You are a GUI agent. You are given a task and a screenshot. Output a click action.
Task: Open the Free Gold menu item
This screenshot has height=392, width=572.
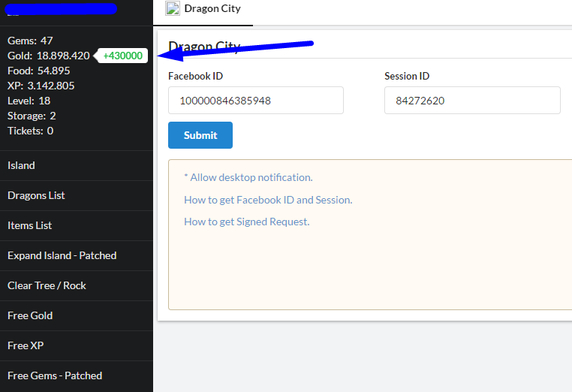click(x=77, y=315)
